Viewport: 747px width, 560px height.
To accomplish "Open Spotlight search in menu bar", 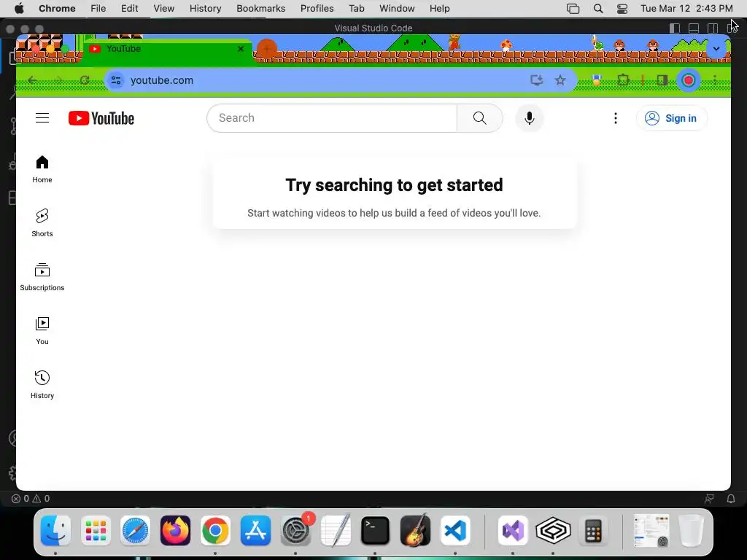I will tap(598, 9).
